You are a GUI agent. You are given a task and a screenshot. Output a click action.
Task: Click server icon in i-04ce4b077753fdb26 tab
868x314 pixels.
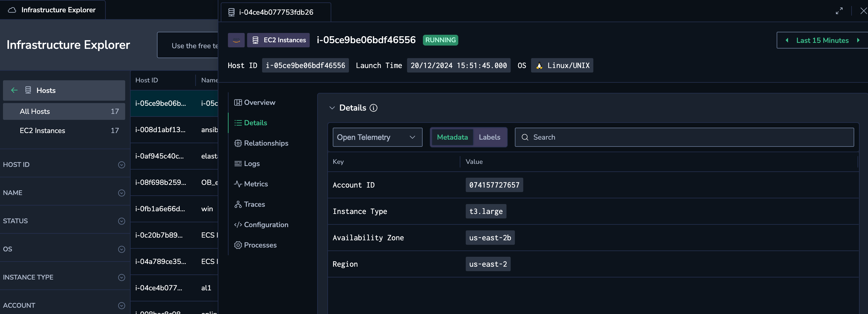tap(232, 13)
